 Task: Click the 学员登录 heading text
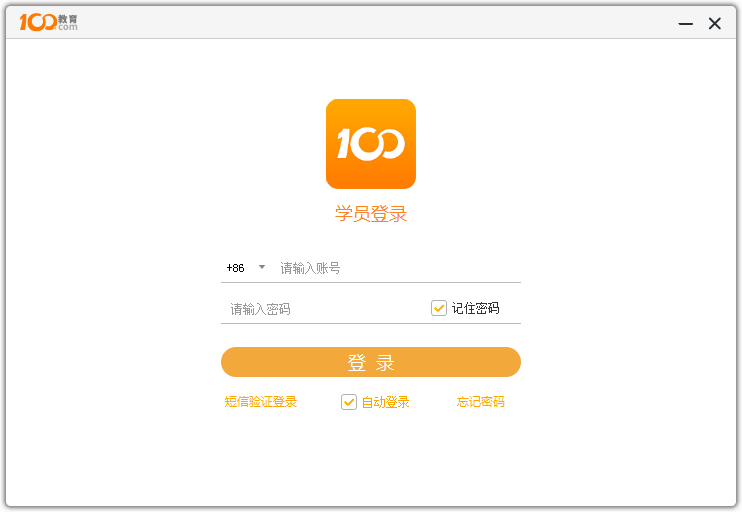(x=371, y=213)
